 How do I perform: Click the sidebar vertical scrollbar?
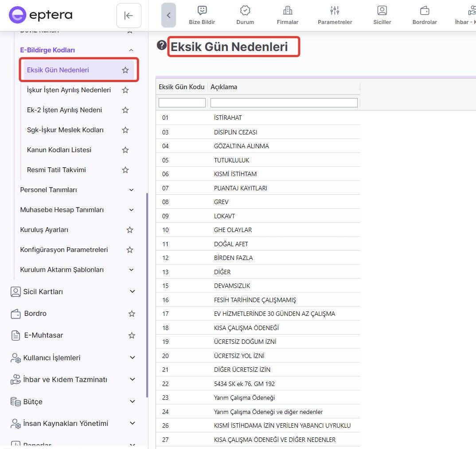click(147, 293)
